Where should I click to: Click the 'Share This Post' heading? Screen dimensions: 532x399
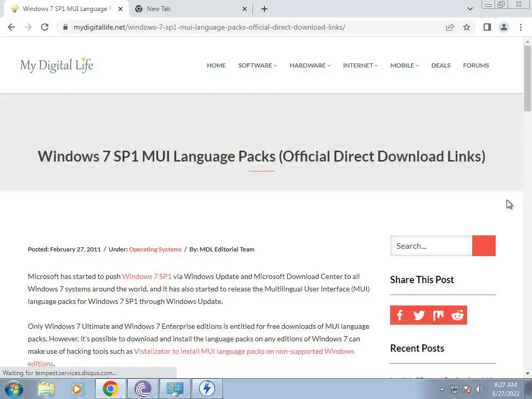tap(422, 280)
